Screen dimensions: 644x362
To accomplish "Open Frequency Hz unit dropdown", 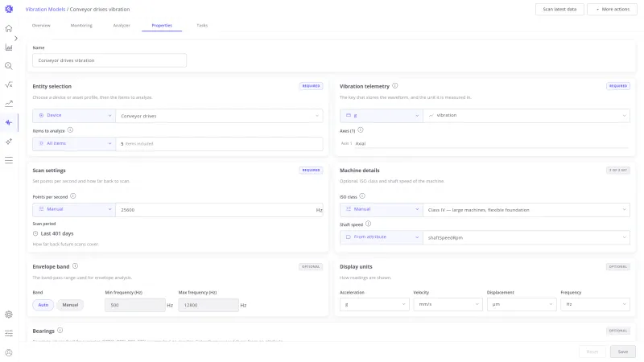I will [x=595, y=304].
